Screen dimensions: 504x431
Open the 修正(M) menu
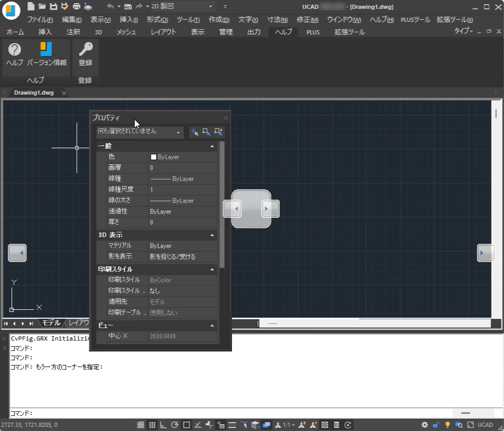click(x=307, y=20)
